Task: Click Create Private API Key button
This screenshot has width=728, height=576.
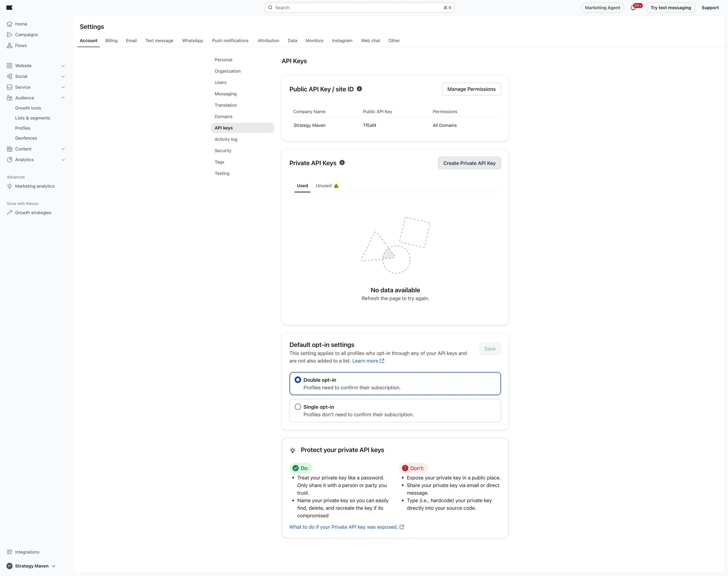Action: (x=469, y=163)
